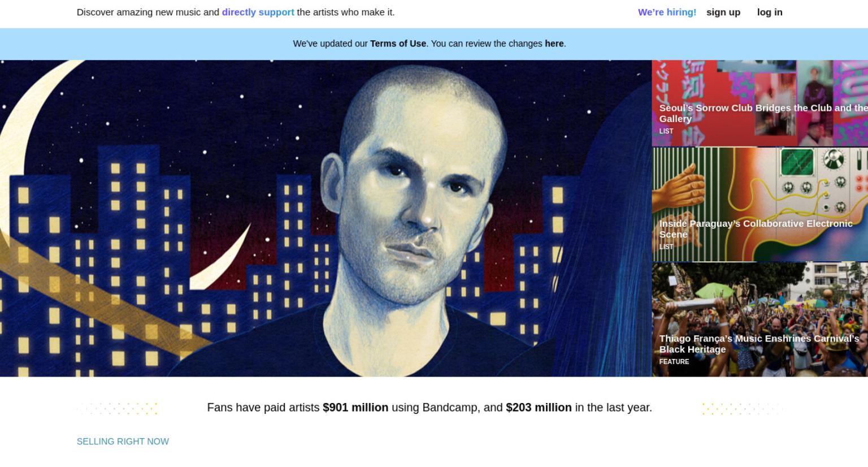Click the log in button

[770, 12]
